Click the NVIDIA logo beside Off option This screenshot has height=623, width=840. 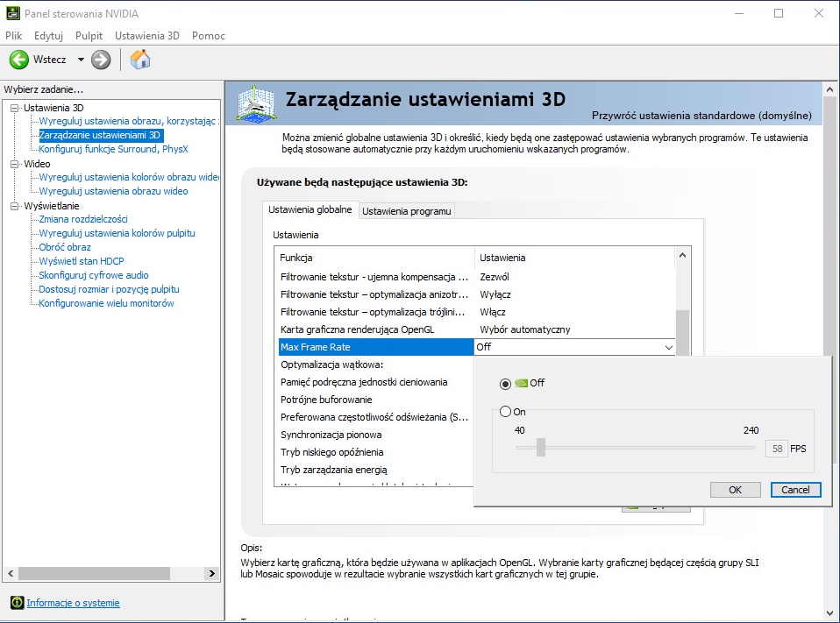click(521, 383)
